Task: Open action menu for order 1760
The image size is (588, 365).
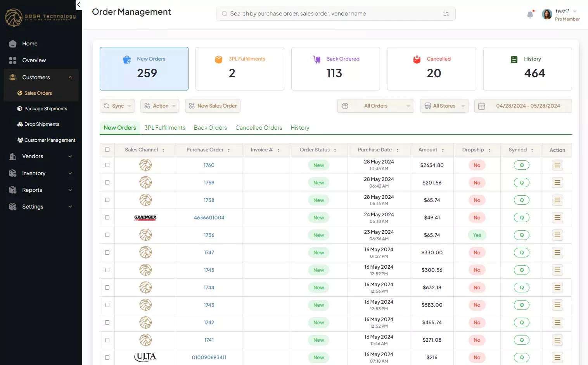Action: (557, 165)
